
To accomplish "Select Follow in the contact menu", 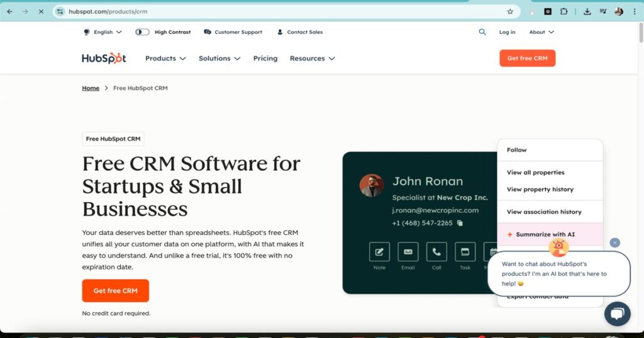I will 550,150.
